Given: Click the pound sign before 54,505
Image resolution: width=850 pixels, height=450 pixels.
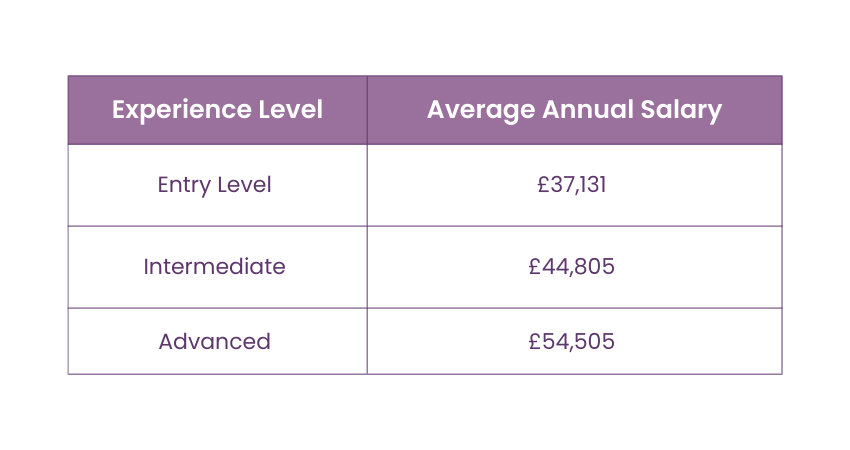Looking at the screenshot, I should pos(536,341).
